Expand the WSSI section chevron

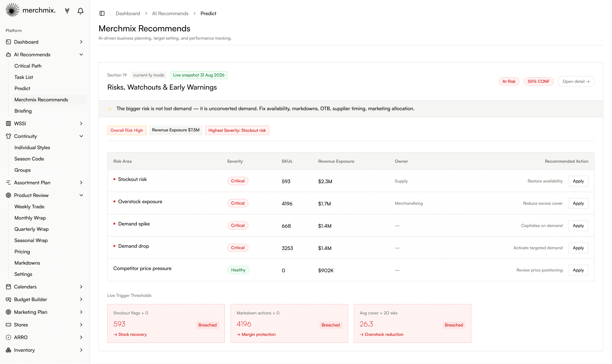point(81,123)
